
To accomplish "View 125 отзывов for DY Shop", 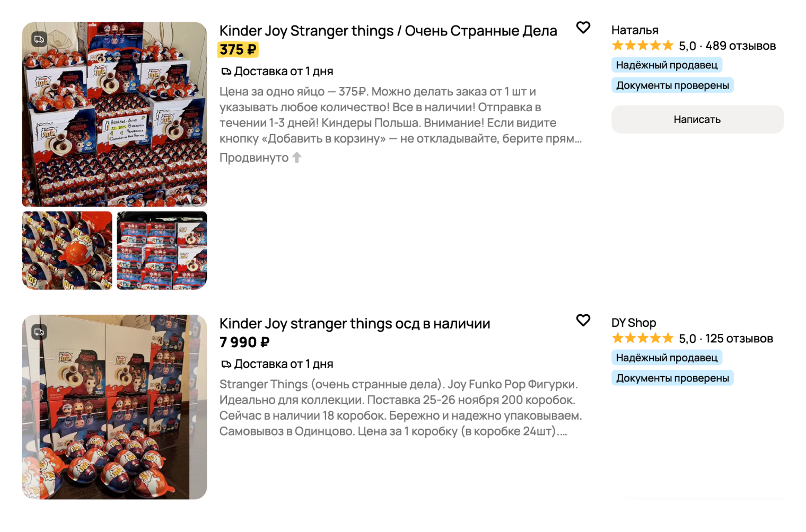I will (739, 339).
